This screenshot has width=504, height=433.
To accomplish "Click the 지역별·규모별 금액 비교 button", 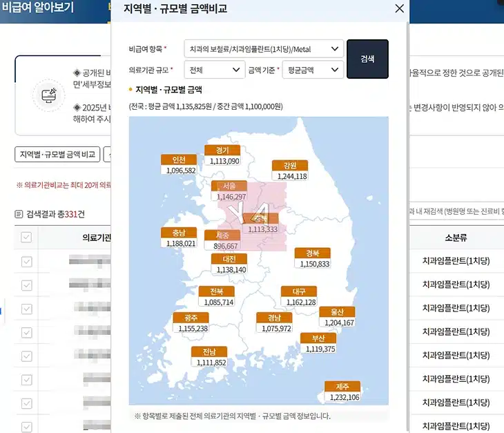I will 57,154.
